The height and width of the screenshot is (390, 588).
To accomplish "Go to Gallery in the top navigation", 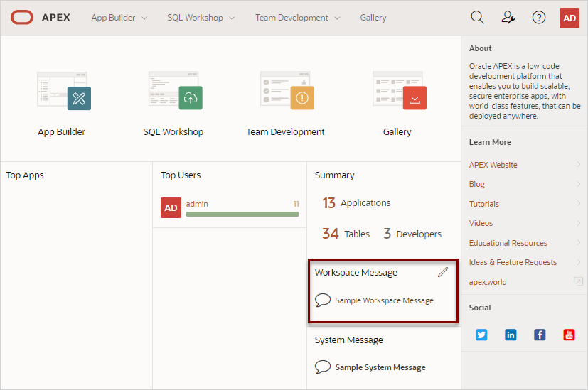I will tap(373, 18).
